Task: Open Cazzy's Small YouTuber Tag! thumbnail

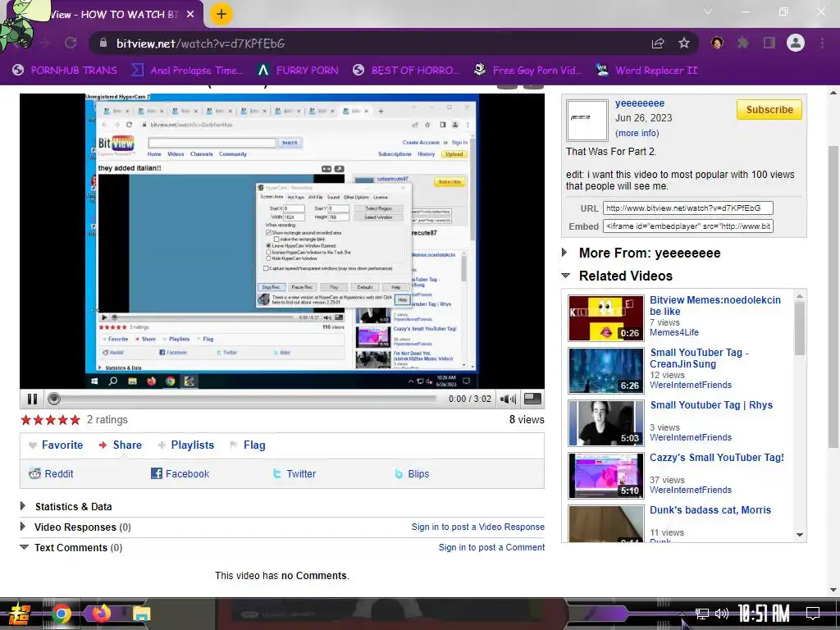Action: (x=606, y=476)
